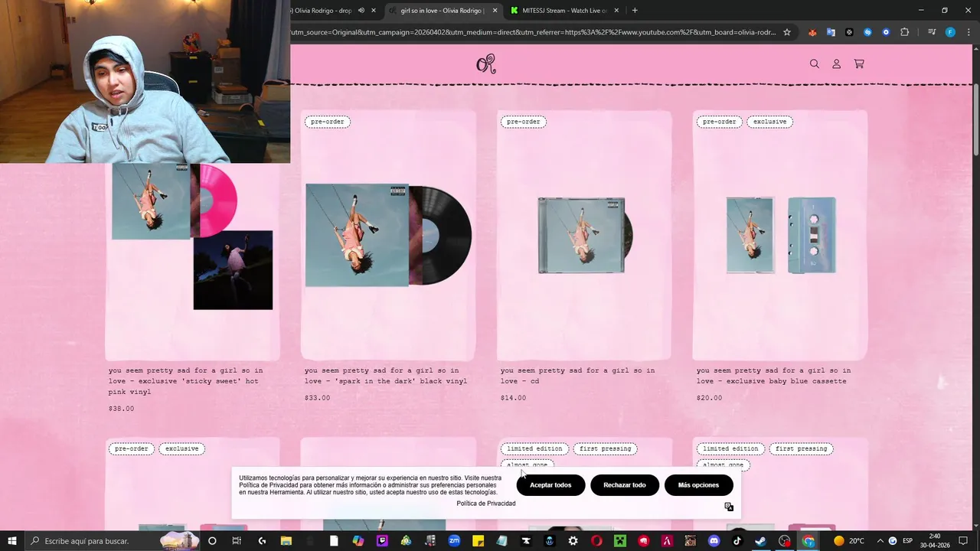
Task: Click the 'exclusive' tag on the cassette card
Action: (769, 122)
